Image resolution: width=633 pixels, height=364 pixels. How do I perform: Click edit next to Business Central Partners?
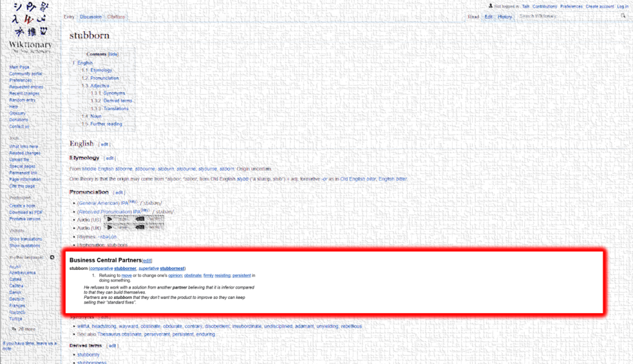coord(147,261)
